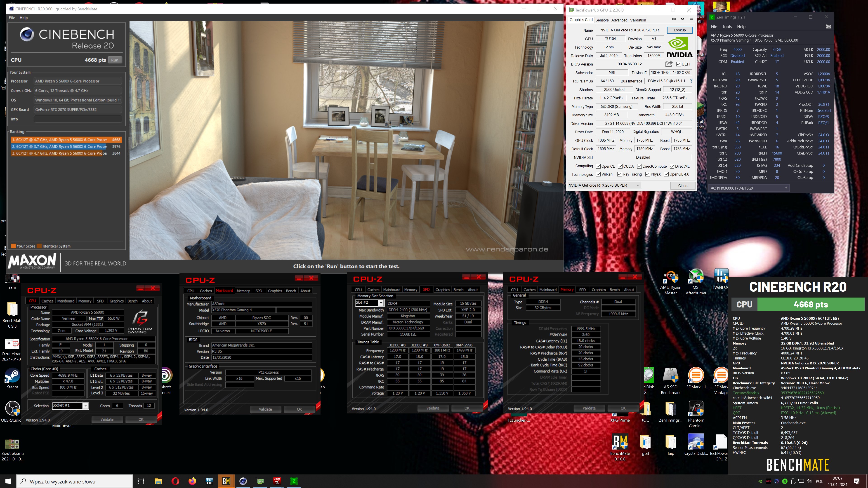868x488 pixels.
Task: Toggle CUDA checkbox in GPU-Z
Action: point(620,166)
